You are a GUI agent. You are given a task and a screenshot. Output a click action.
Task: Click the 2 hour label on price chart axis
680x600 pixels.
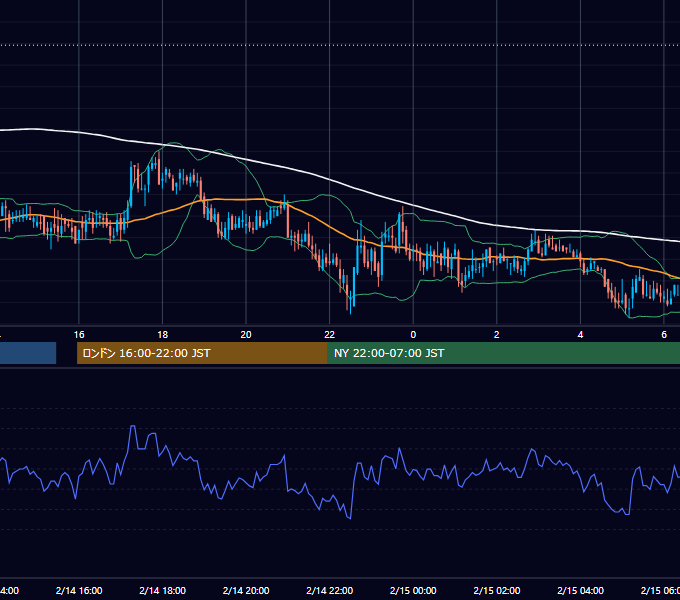point(497,335)
